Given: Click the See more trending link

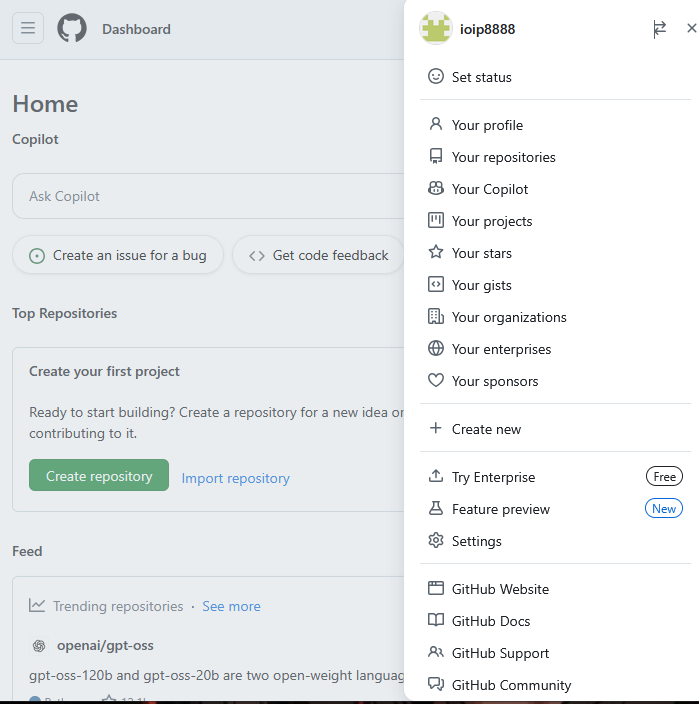Looking at the screenshot, I should (x=231, y=606).
